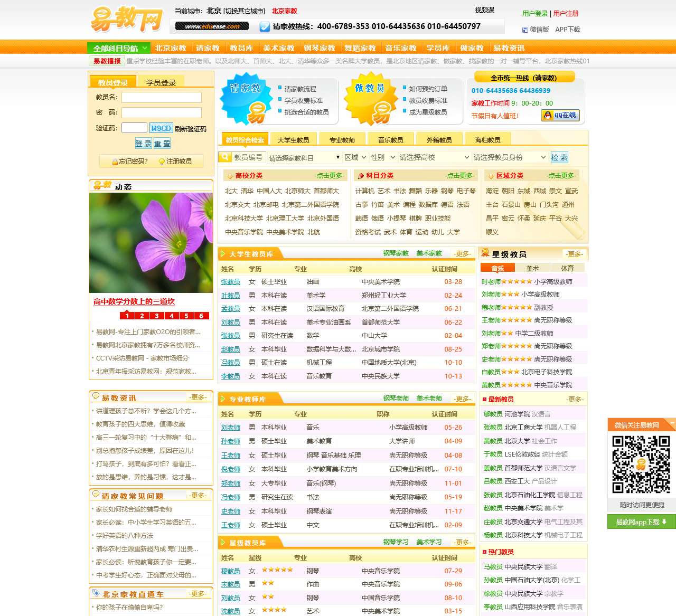676x616 pixels.
Task: Click the 做教员 star badge
Action: click(371, 100)
